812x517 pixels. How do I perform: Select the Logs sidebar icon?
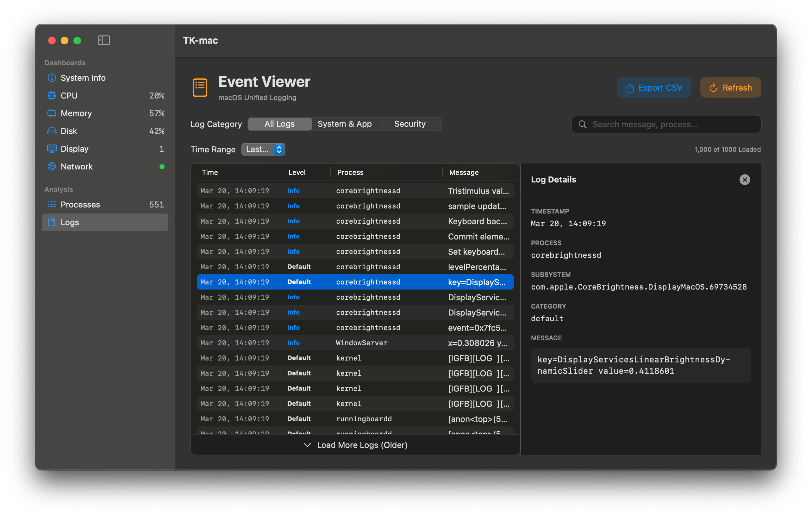[x=52, y=222]
